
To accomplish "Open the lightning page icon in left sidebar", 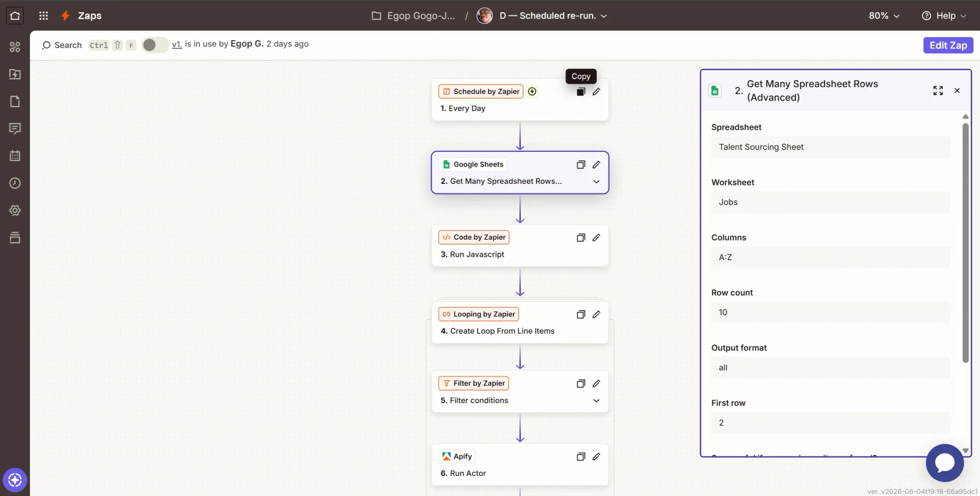I will click(x=15, y=74).
